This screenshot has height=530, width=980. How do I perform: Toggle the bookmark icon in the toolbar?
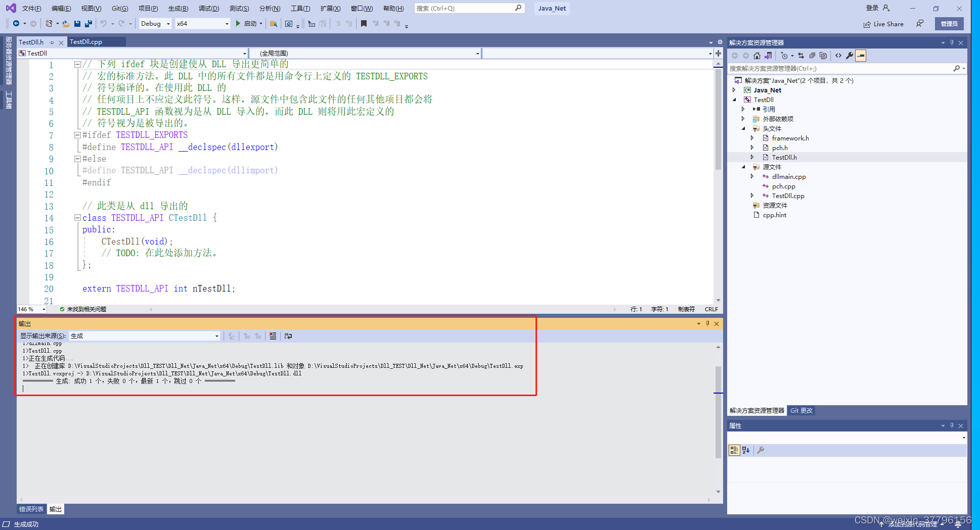point(364,24)
